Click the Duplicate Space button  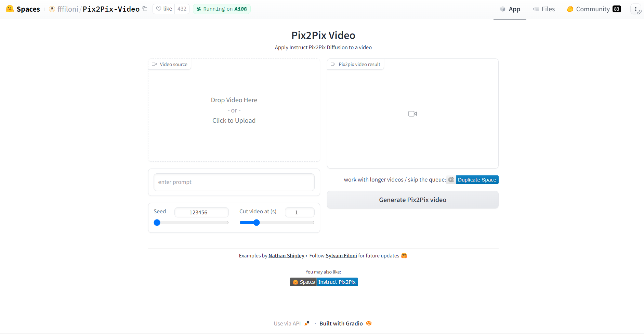477,180
